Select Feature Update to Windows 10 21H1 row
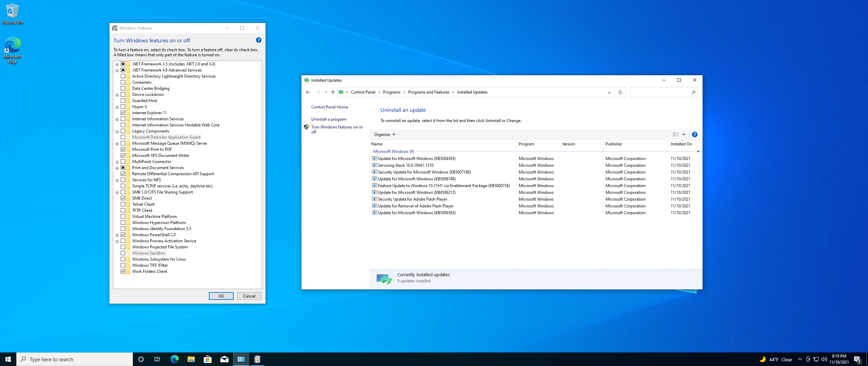Image resolution: width=868 pixels, height=366 pixels. pyautogui.click(x=532, y=186)
